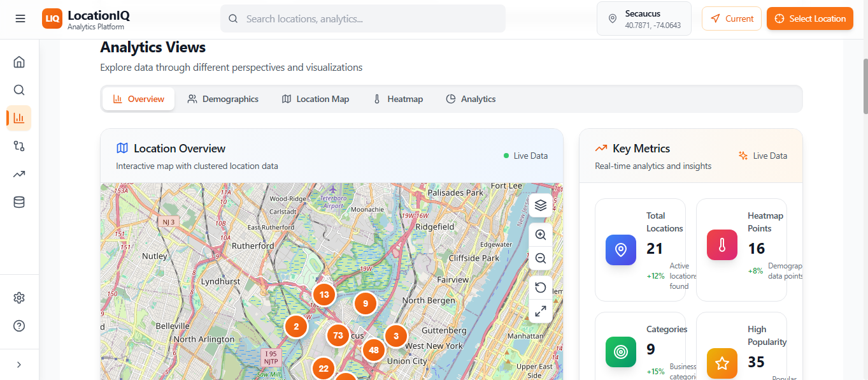Open the hamburger menu icon
Screen dimensions: 868x380
(x=20, y=18)
